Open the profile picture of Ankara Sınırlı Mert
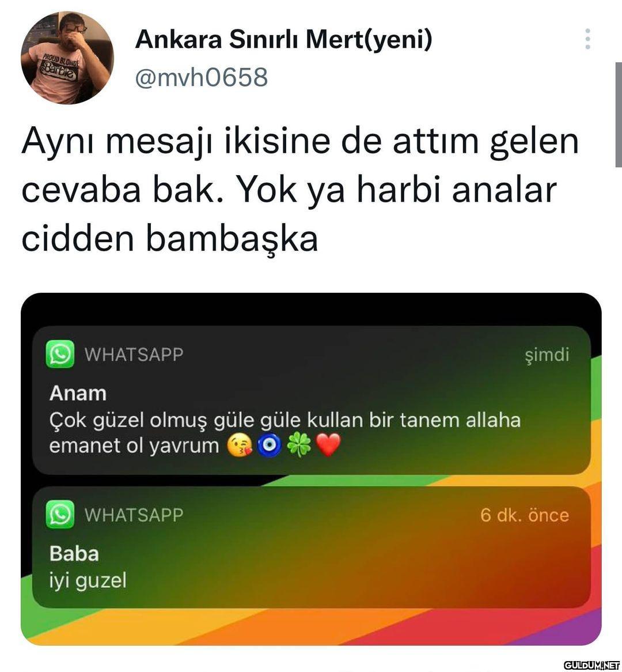The image size is (622, 672). (x=67, y=58)
